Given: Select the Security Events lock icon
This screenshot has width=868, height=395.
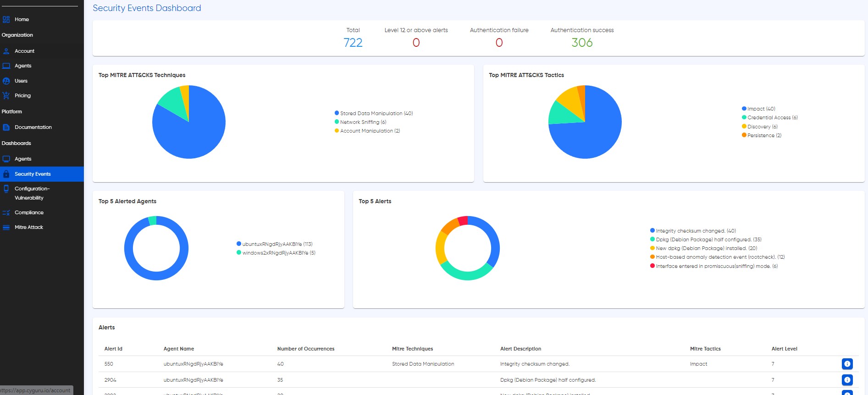Looking at the screenshot, I should [6, 174].
